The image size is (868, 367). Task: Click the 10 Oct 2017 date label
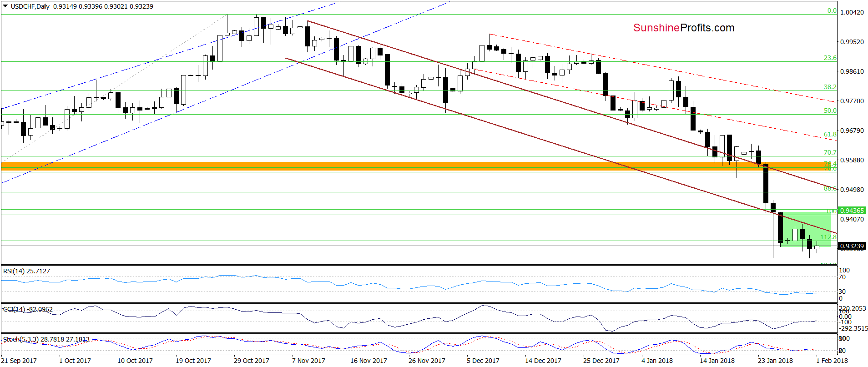click(x=135, y=361)
